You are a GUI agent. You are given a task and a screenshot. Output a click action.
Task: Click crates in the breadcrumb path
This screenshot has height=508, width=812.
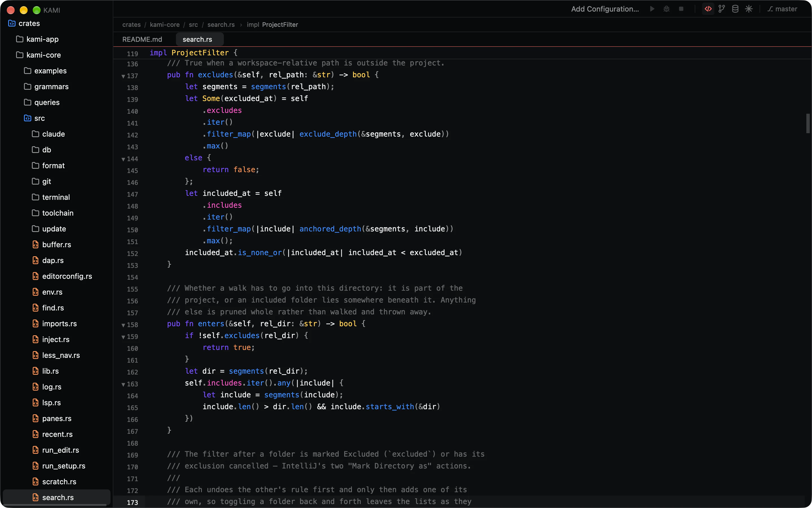[131, 25]
